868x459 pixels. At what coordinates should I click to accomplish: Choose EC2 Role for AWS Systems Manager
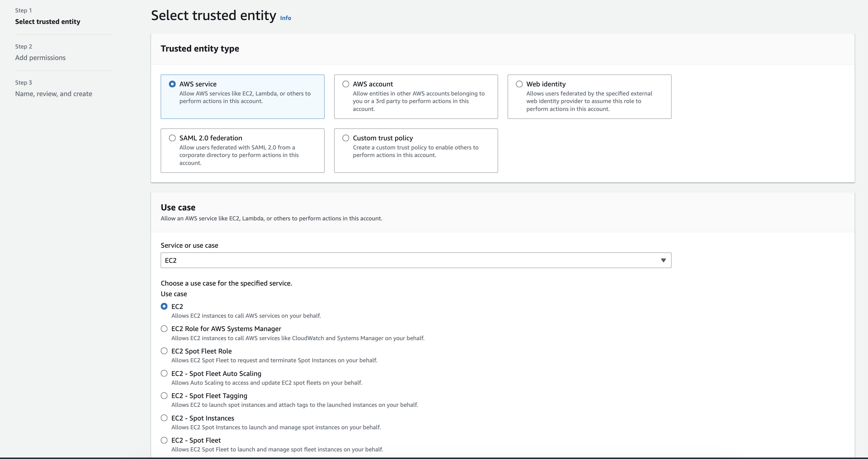[x=164, y=329]
